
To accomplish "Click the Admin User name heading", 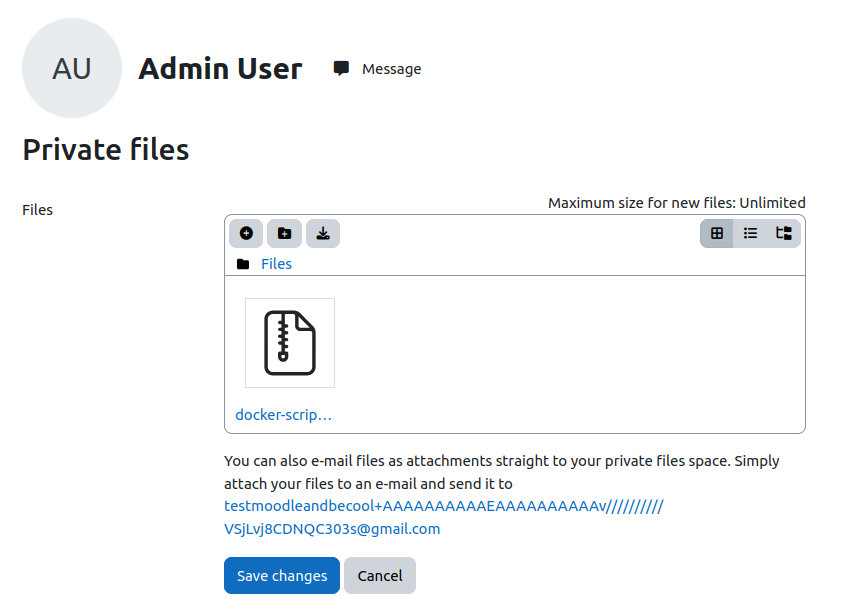I will tap(220, 69).
